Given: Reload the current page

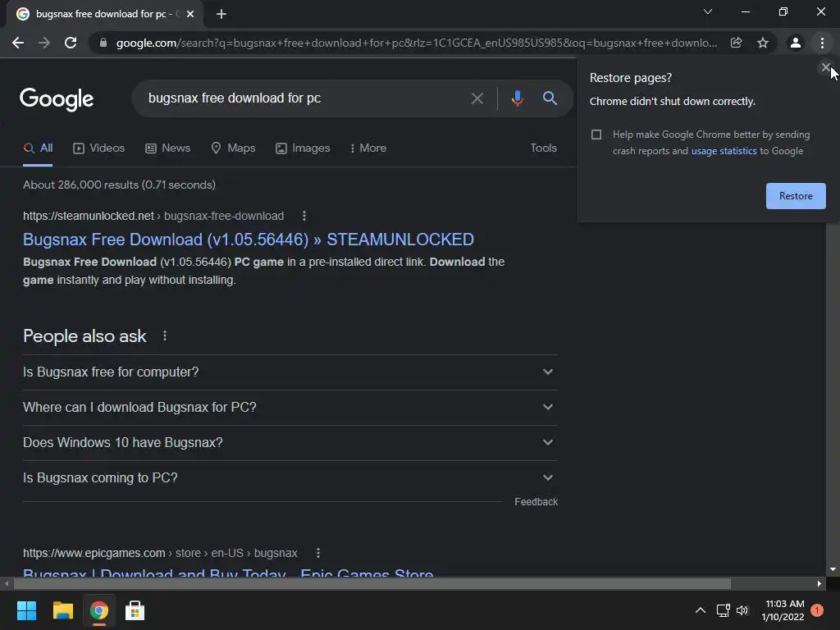Looking at the screenshot, I should 71,43.
